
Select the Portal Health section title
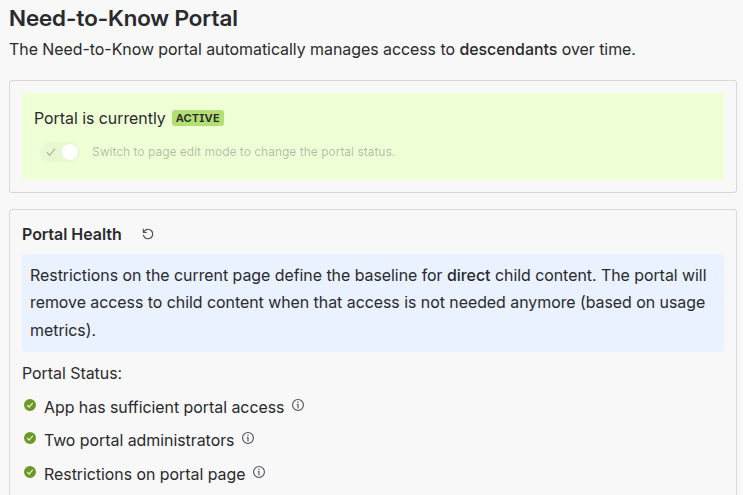tap(72, 235)
